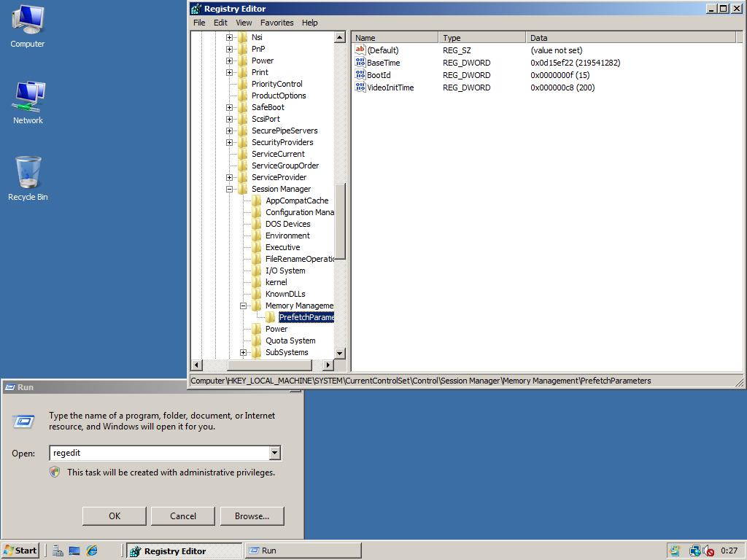The width and height of the screenshot is (747, 560).
Task: Click the Start button
Action: tap(20, 551)
